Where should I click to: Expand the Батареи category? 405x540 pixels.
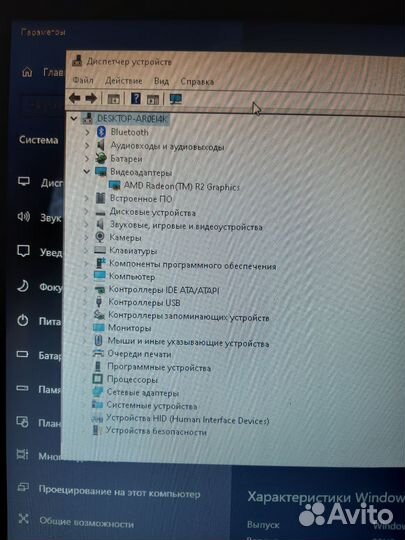click(87, 158)
